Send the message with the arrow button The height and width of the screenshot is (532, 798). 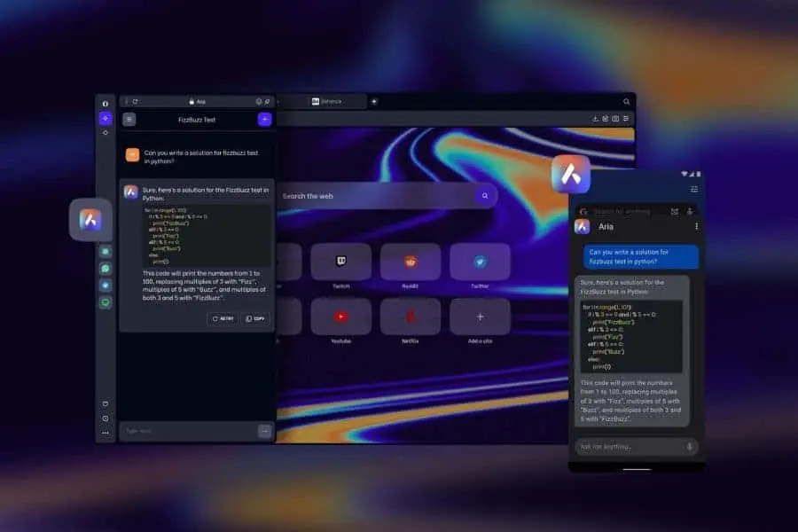pos(264,431)
